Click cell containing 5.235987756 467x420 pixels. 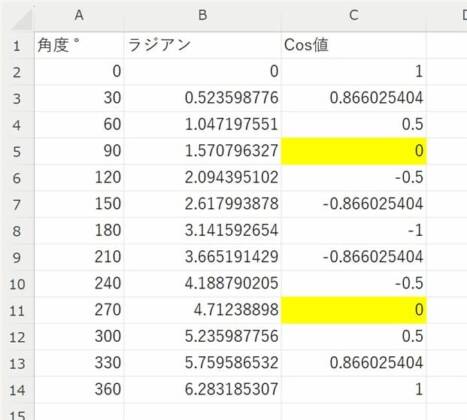click(202, 337)
